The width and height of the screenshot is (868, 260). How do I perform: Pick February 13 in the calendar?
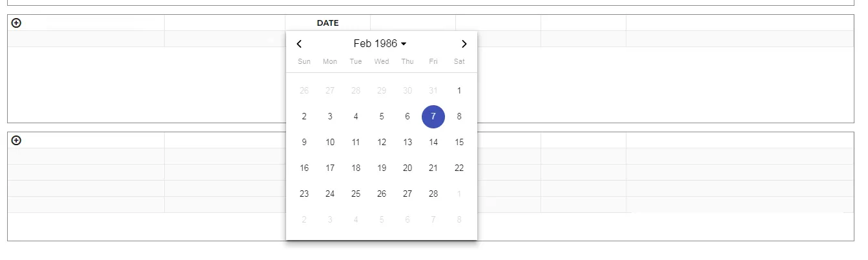(408, 143)
